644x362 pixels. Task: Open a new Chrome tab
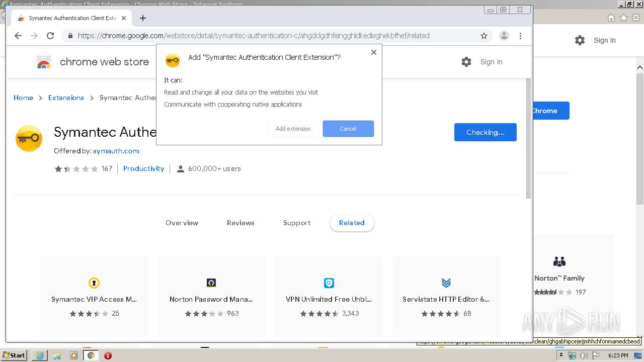point(143,18)
